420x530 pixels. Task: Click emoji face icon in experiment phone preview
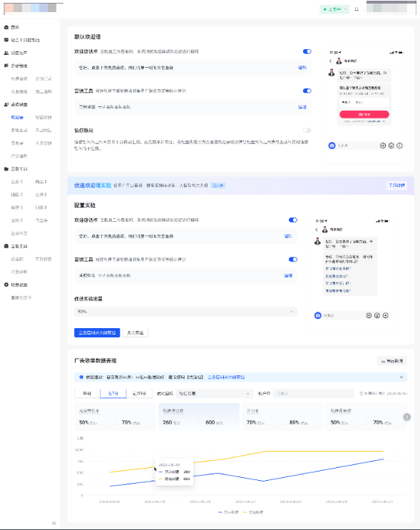click(x=377, y=315)
